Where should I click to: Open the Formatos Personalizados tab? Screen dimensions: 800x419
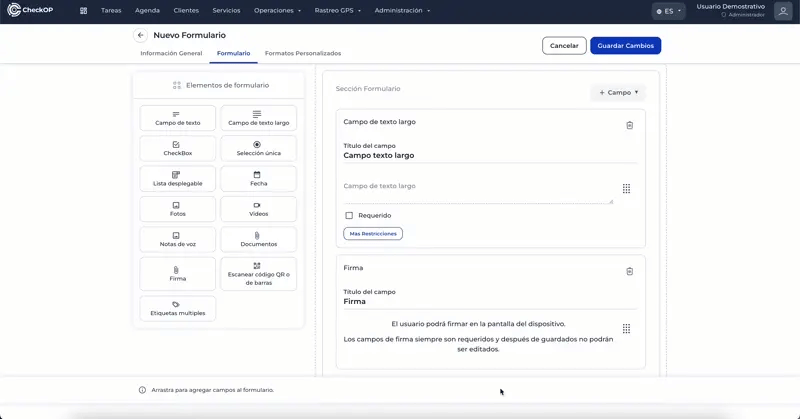[302, 53]
